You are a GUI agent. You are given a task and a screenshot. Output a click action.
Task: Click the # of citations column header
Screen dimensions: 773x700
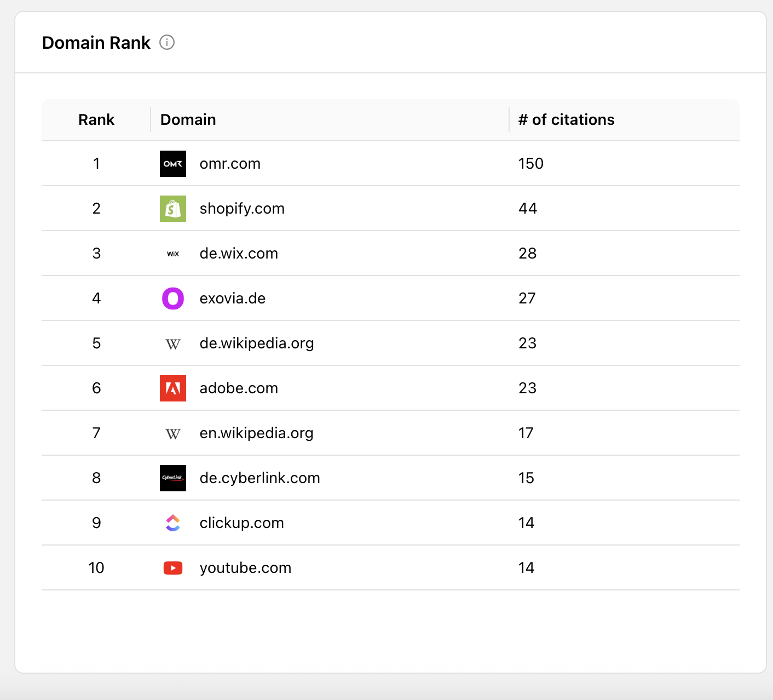566,120
